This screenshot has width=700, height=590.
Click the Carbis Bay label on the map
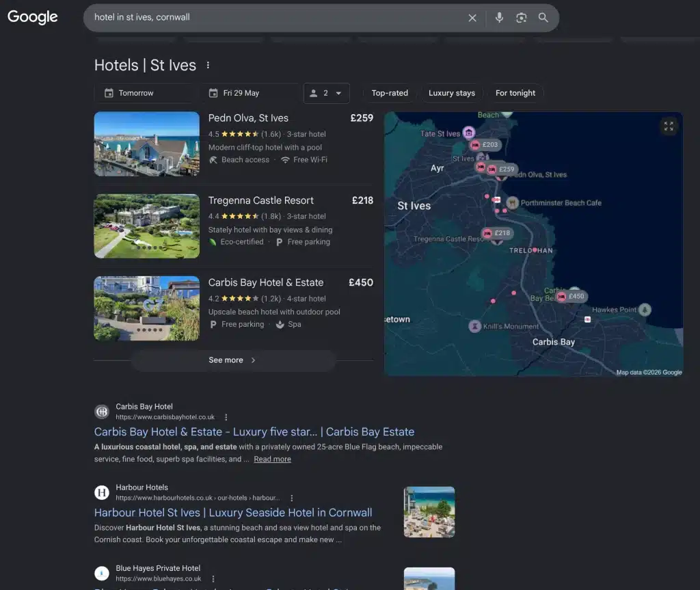coord(554,342)
